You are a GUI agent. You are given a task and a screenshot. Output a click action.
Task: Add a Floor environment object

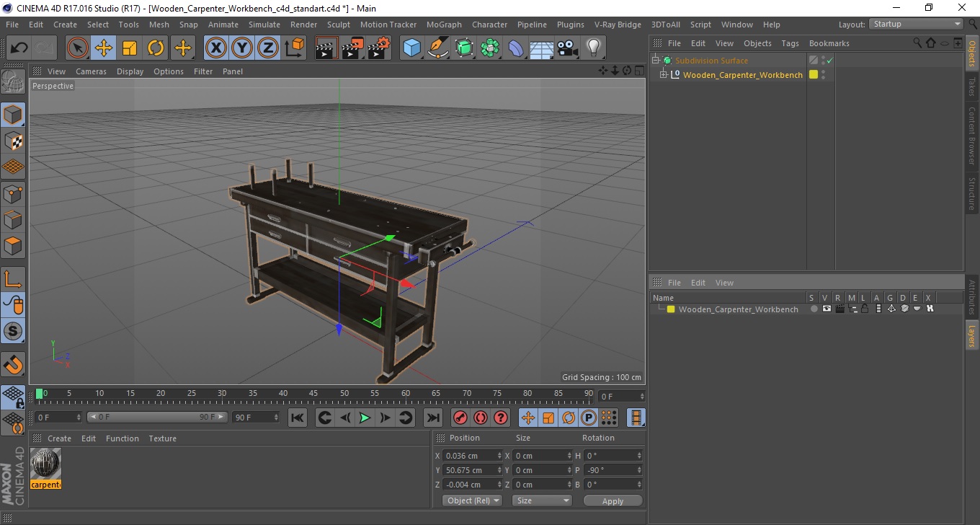pos(542,48)
